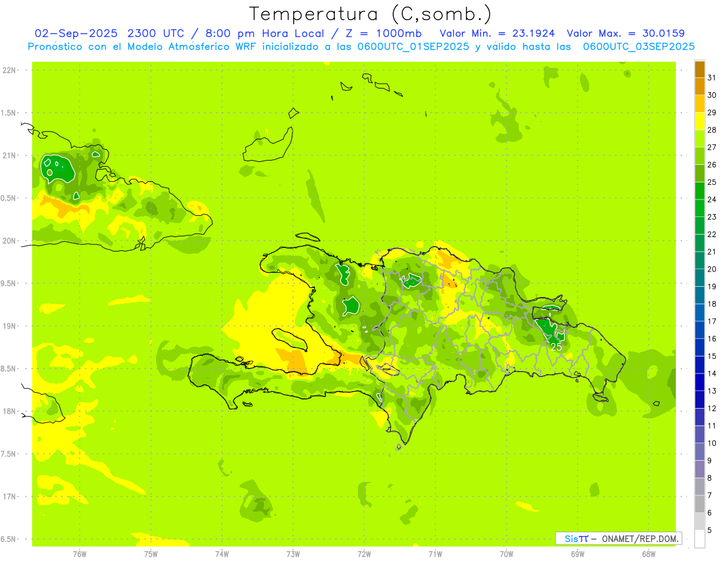Click latitude axis label "17N"

pos(10,497)
